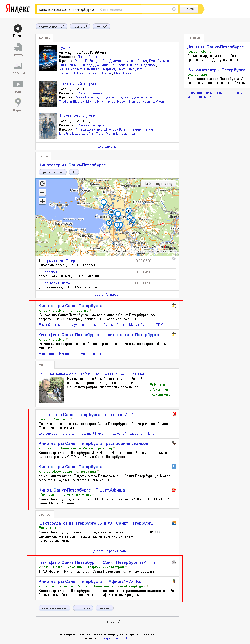The image size is (250, 644).
Task: Open the 'Все фильмы' link under Афиша
Action: pyautogui.click(x=107, y=146)
